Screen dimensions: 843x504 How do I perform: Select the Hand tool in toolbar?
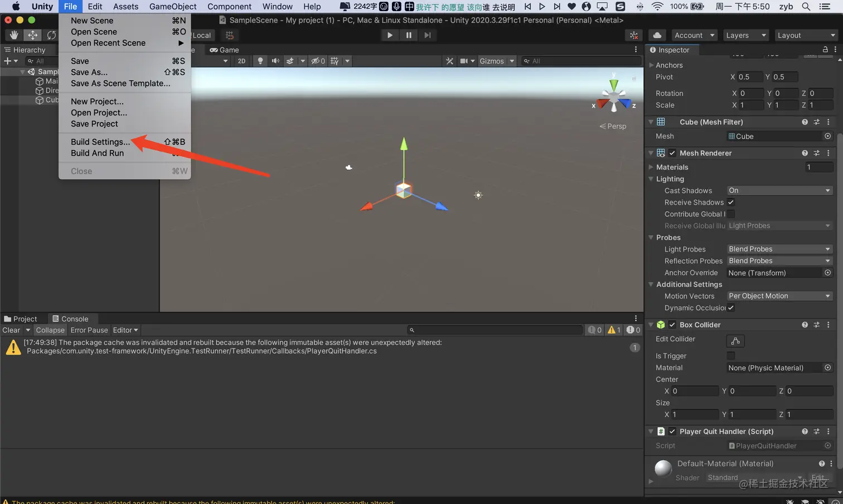(14, 35)
